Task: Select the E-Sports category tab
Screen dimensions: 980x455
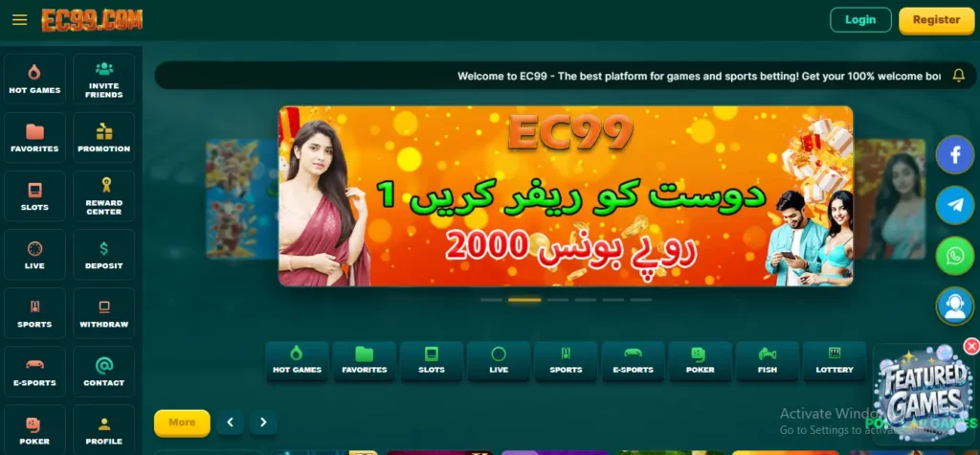Action: tap(634, 360)
